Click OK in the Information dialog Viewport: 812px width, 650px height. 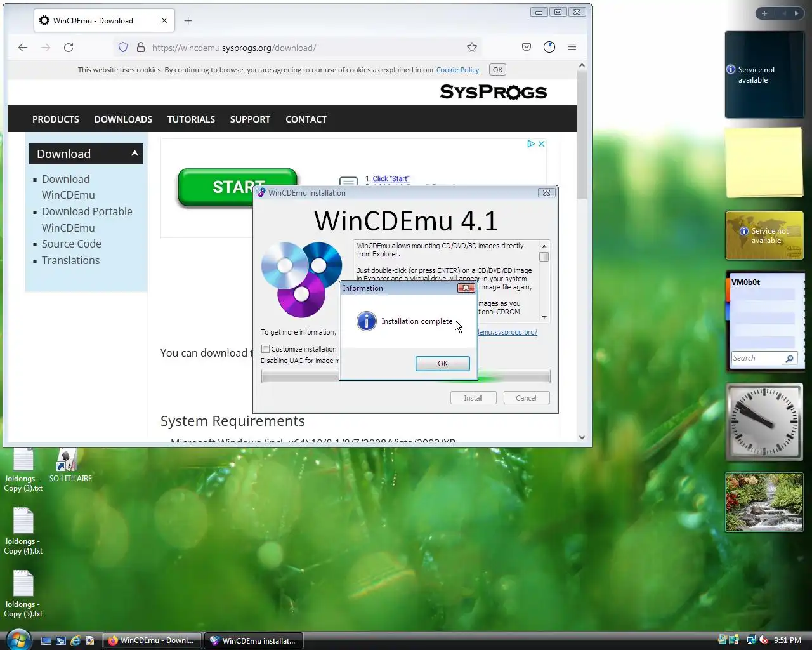point(443,364)
